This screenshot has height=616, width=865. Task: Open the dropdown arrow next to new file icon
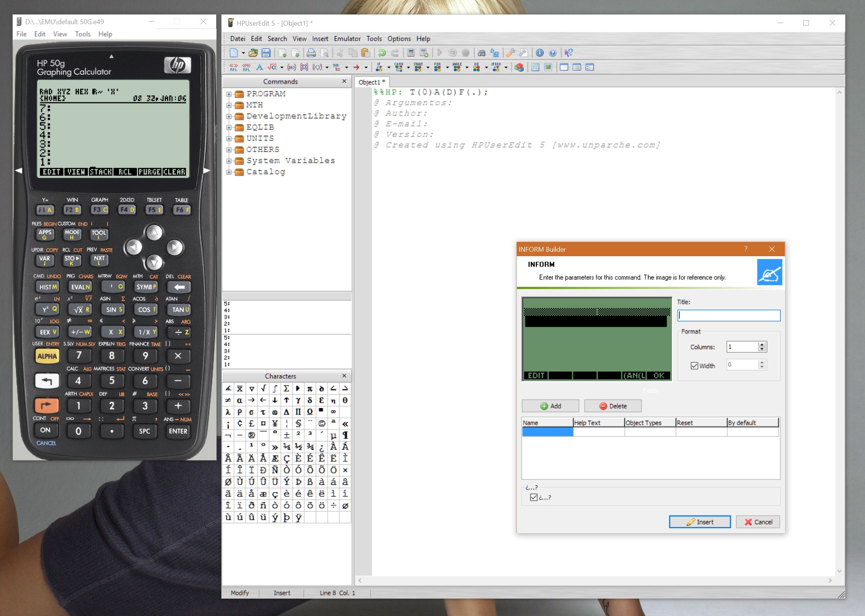click(x=243, y=53)
